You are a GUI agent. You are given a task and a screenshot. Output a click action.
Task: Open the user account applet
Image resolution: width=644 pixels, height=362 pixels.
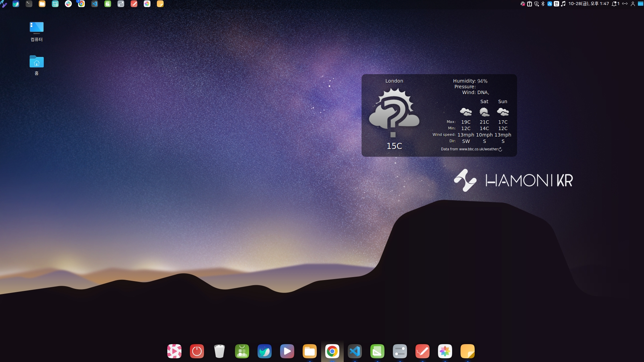[633, 4]
